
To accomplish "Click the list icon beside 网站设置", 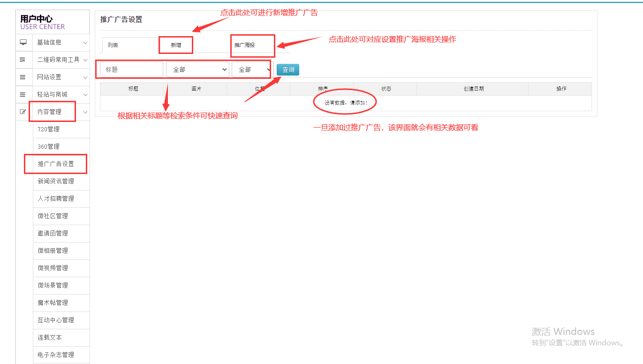I will (23, 77).
